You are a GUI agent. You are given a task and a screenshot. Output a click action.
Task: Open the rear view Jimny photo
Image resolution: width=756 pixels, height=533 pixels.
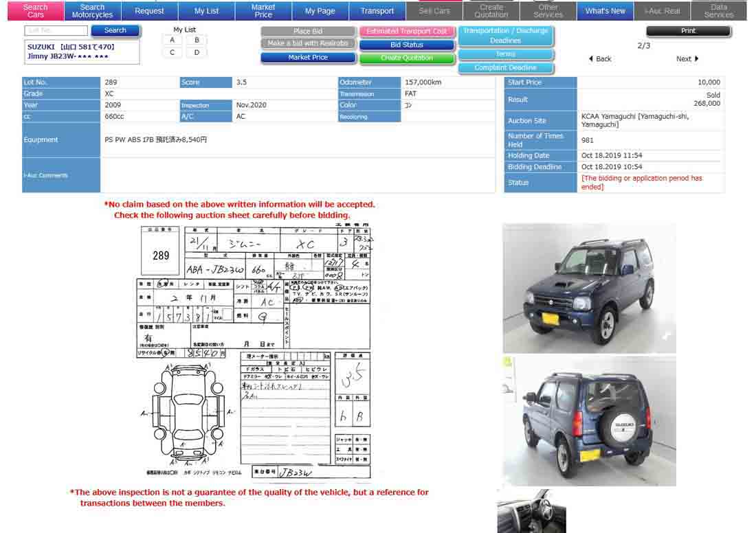[x=589, y=421]
